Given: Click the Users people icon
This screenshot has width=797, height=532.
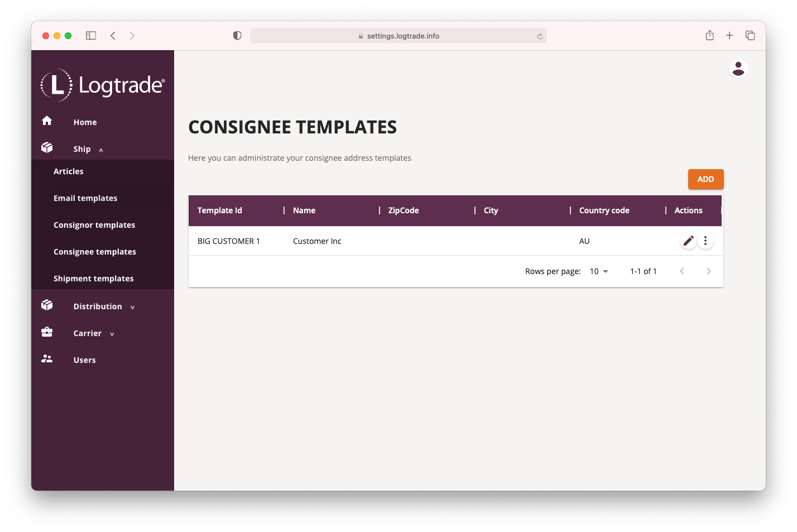Looking at the screenshot, I should coord(47,359).
